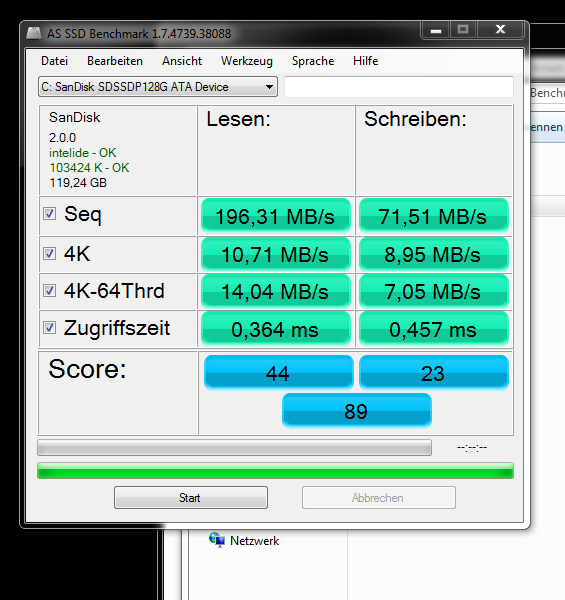Click the Abbrechen button
The height and width of the screenshot is (600, 565).
(x=379, y=497)
